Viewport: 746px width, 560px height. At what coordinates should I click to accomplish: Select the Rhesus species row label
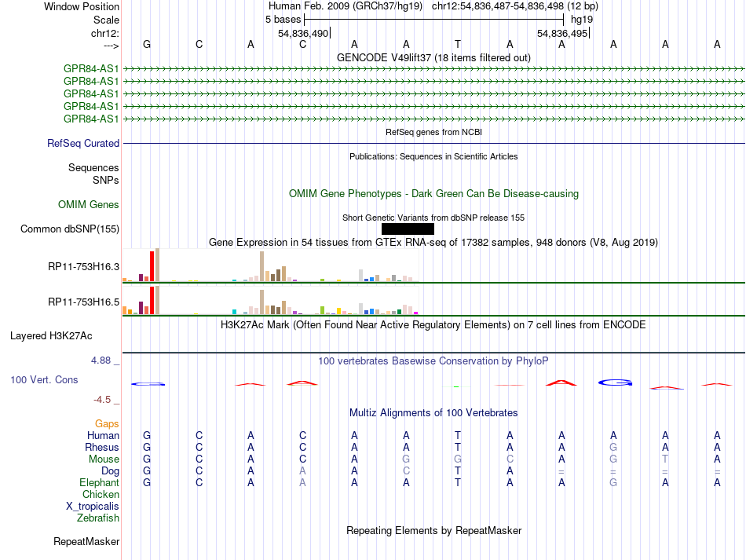(x=102, y=447)
